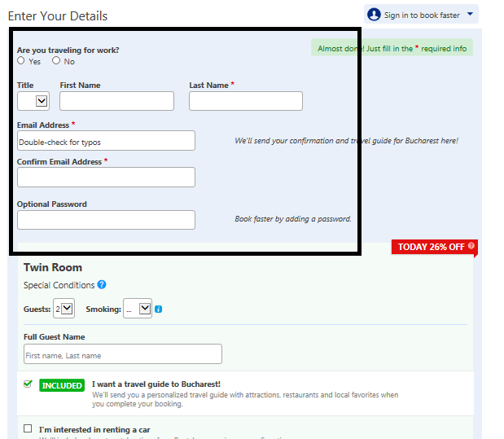Open the Special Conditions help icon
The image size is (504, 439).
pos(102,285)
